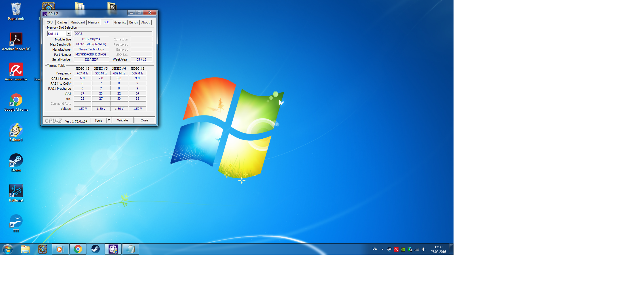Click the tRAS value 17 cell
The width and height of the screenshot is (644, 283).
click(x=82, y=93)
